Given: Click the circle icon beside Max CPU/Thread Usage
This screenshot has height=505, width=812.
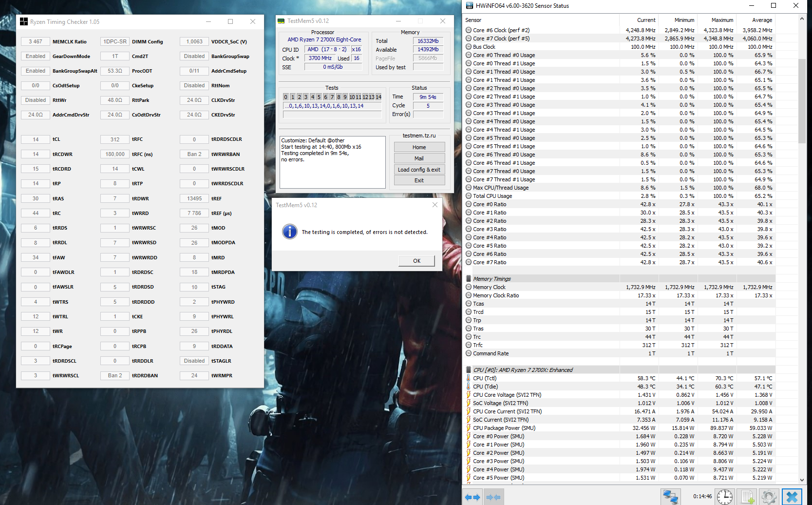Looking at the screenshot, I should pos(469,188).
